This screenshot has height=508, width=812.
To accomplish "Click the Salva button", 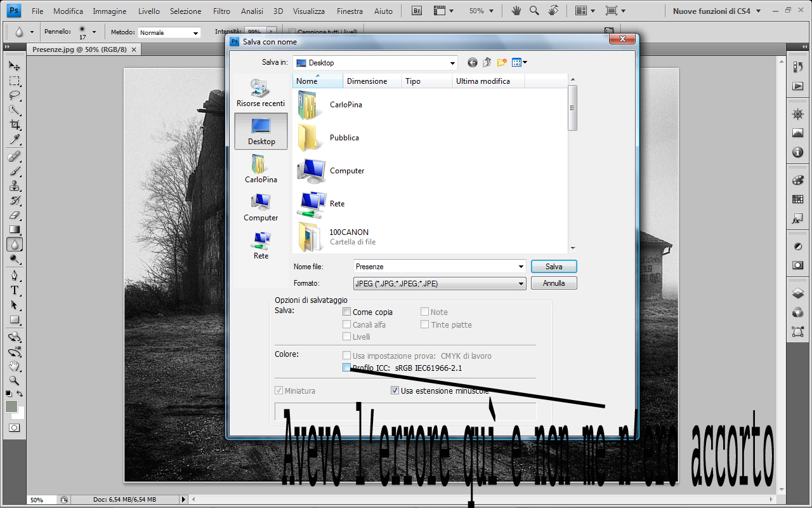I will click(x=554, y=267).
